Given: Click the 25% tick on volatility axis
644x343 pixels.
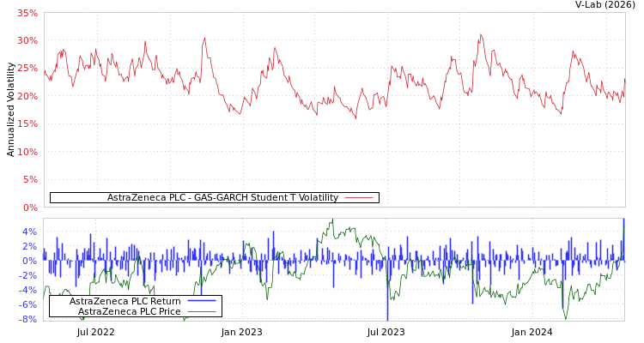Looking at the screenshot, I should point(27,69).
